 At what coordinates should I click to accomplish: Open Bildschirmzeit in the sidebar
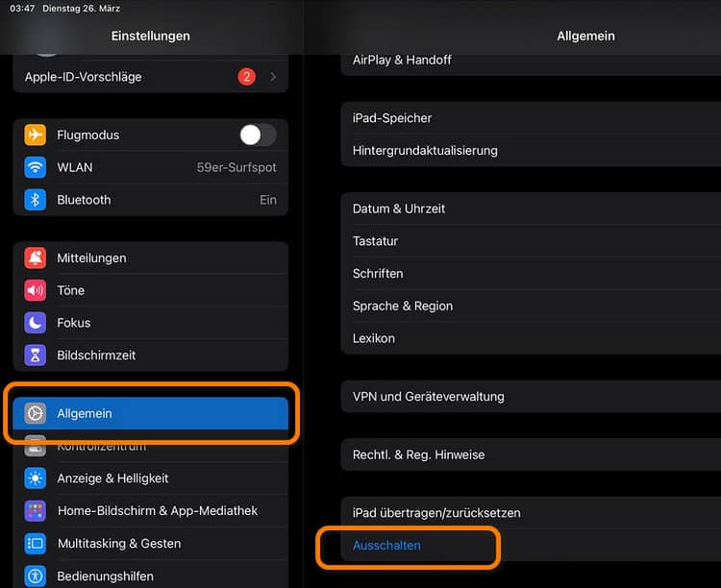point(151,355)
